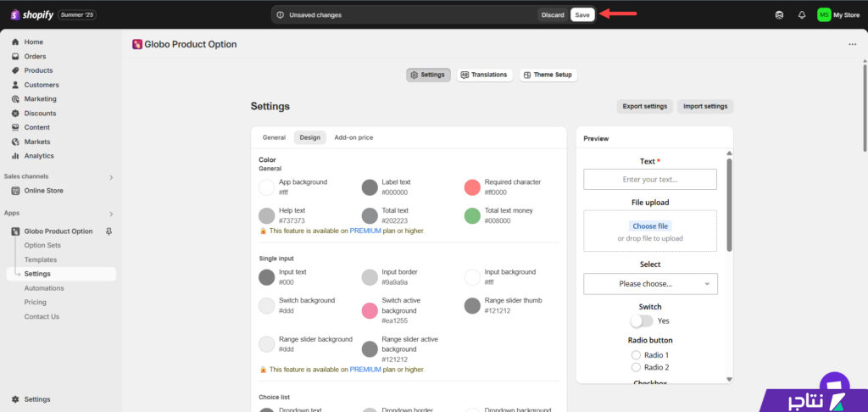Open the MS store avatar
Image resolution: width=868 pixels, height=412 pixels.
coord(824,15)
